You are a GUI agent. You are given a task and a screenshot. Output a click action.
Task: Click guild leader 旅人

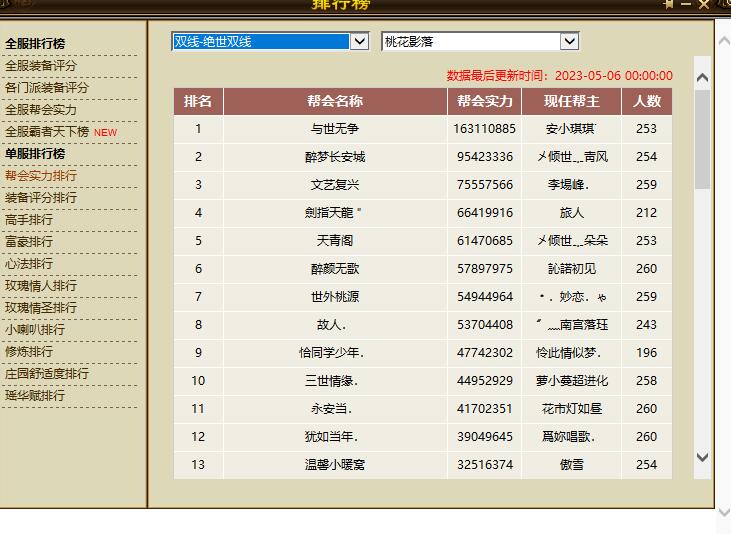click(572, 213)
